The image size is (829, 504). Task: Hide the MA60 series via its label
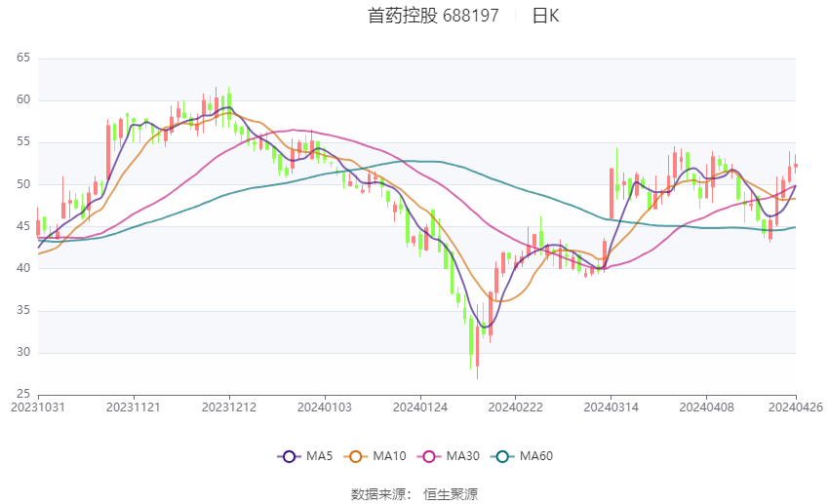(x=536, y=456)
